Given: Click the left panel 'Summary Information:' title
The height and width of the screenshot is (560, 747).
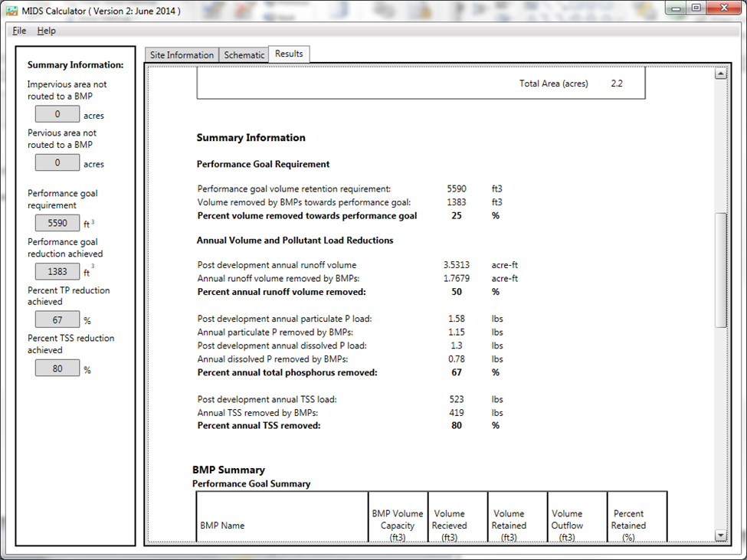Looking at the screenshot, I should (x=75, y=65).
